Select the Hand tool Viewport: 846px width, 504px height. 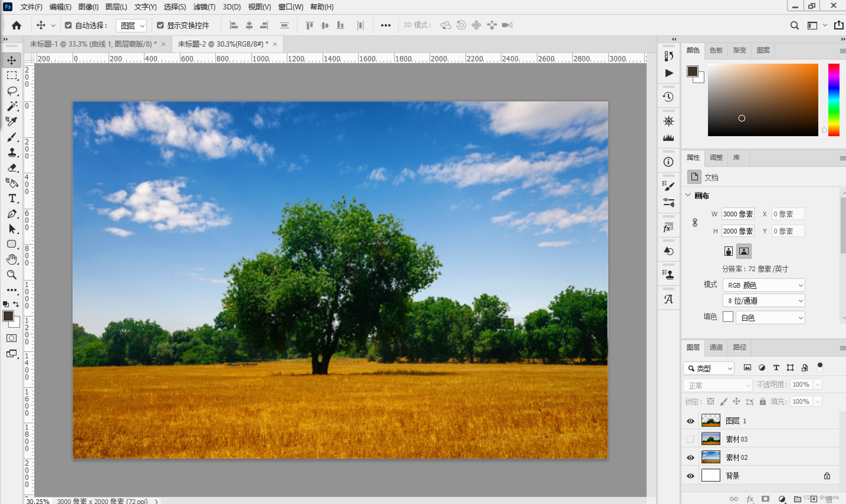12,259
